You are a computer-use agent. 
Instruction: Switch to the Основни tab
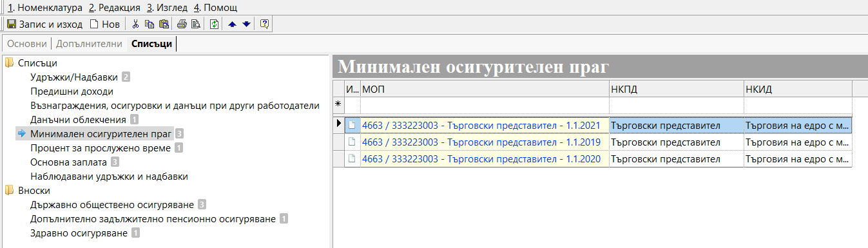coord(27,44)
